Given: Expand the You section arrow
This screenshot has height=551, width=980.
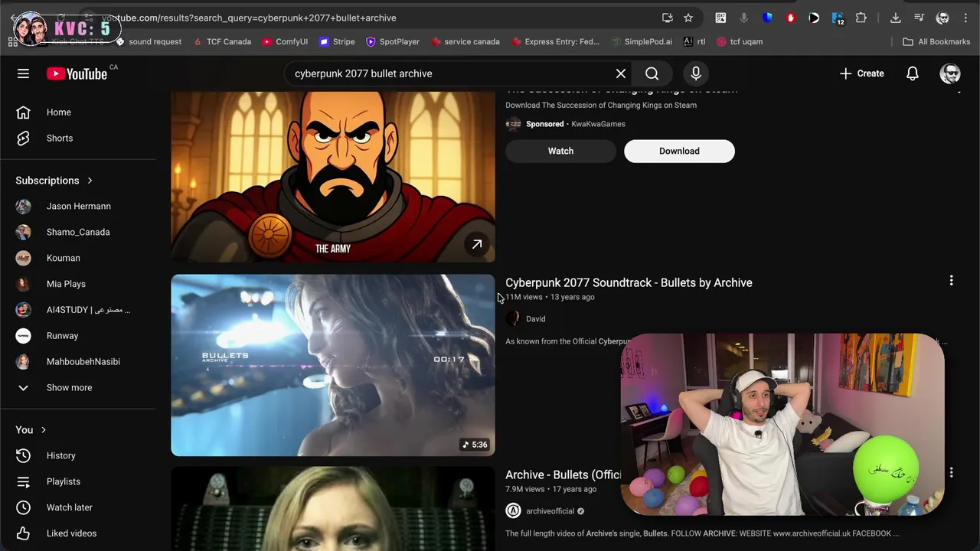Looking at the screenshot, I should pos(44,430).
